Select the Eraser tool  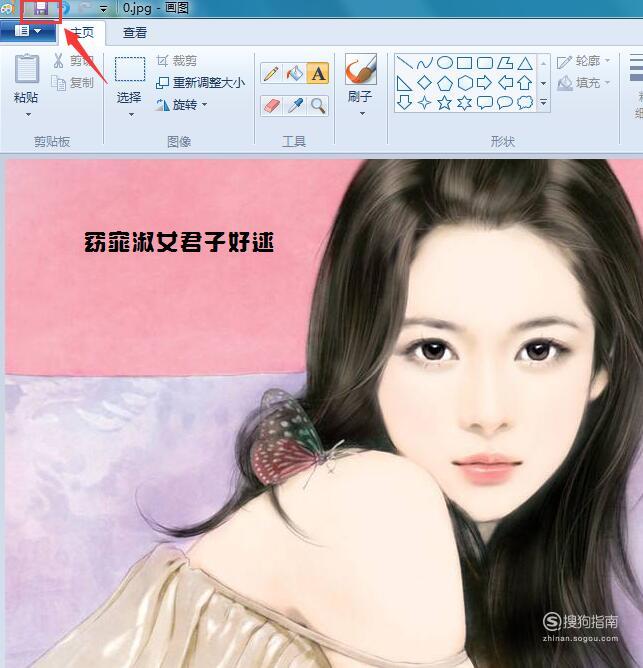click(271, 105)
